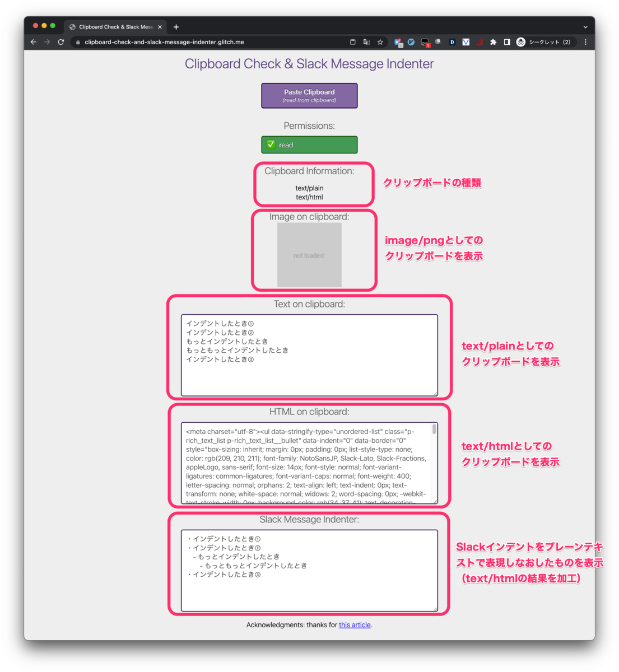Click the red macOS close window button

pyautogui.click(x=35, y=26)
